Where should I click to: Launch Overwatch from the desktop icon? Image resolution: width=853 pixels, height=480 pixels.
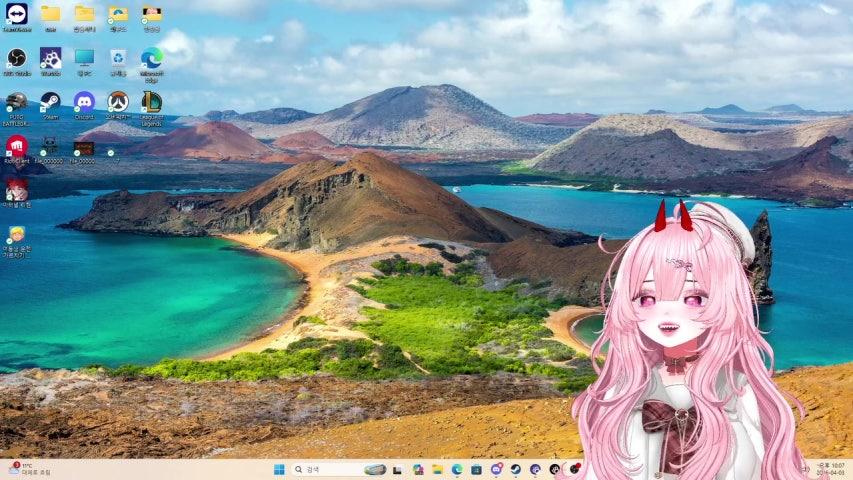(x=118, y=106)
